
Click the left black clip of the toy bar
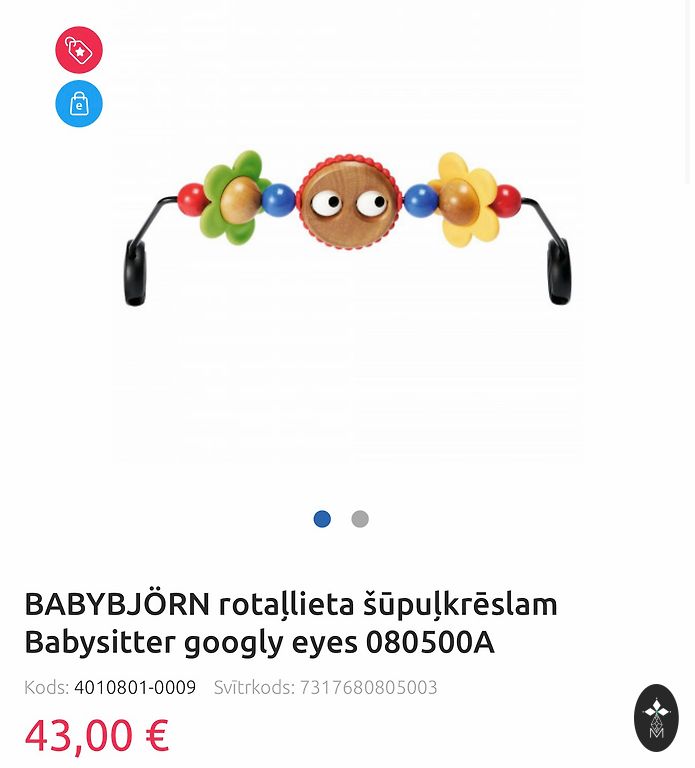point(135,272)
